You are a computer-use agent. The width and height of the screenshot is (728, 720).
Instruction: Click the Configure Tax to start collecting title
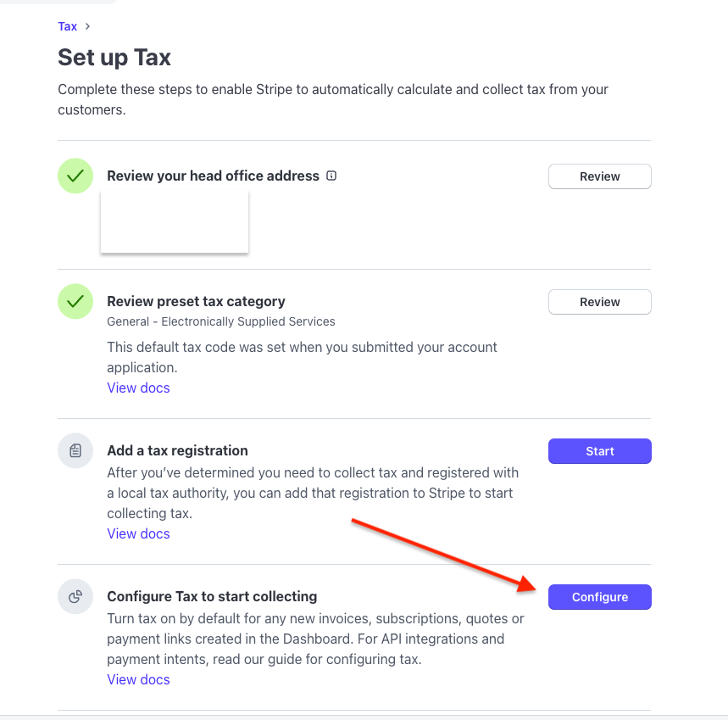(x=212, y=596)
